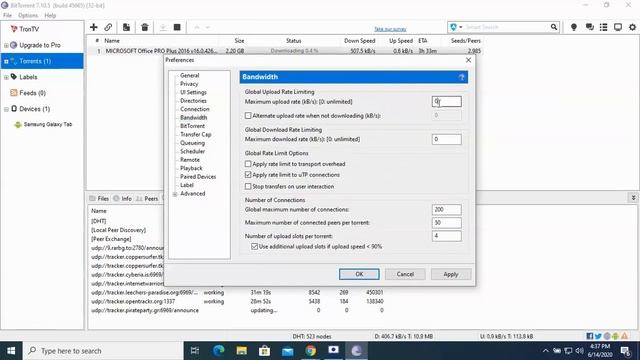
Task: Check Stop transfers on user interaction
Action: [x=248, y=186]
